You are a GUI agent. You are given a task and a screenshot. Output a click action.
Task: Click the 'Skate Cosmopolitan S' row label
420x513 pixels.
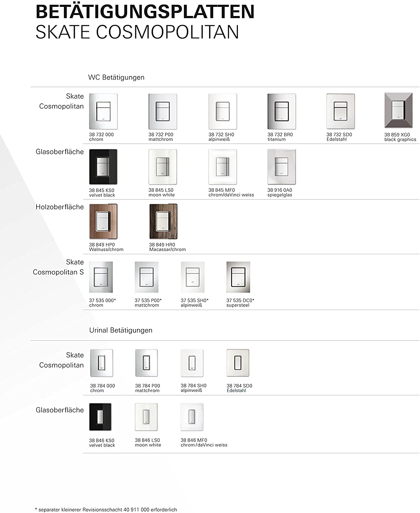[58, 267]
